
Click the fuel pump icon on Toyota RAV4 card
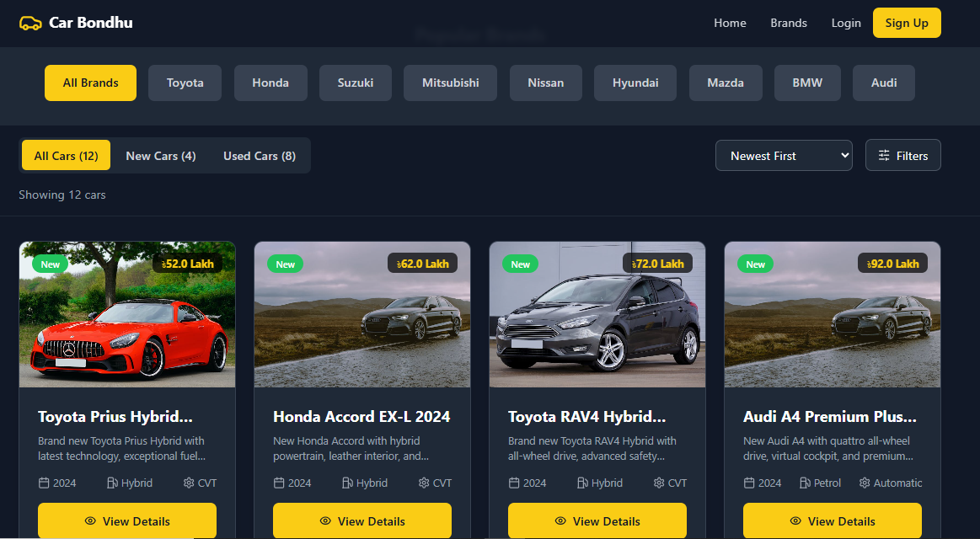[x=582, y=483]
